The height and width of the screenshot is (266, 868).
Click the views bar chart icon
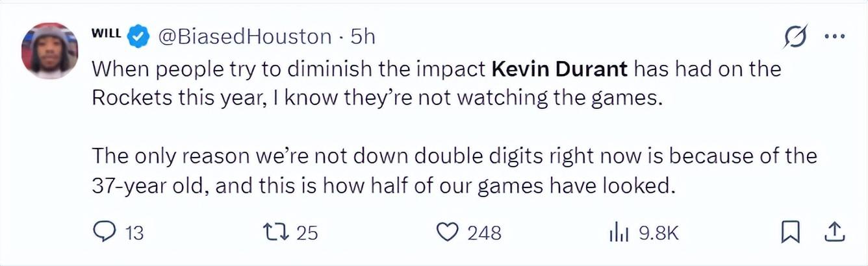(618, 233)
